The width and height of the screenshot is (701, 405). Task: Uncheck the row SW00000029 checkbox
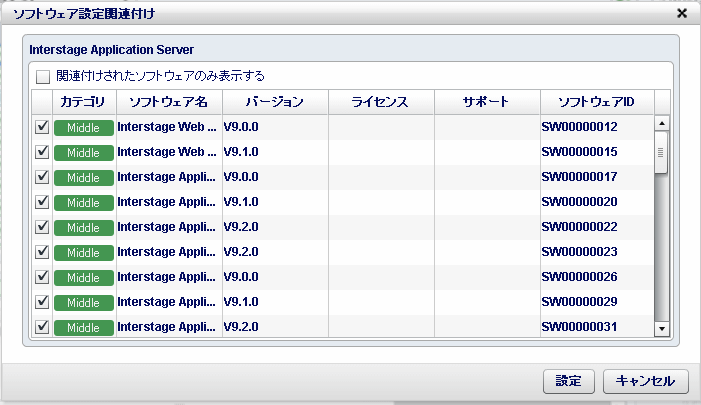pos(42,302)
